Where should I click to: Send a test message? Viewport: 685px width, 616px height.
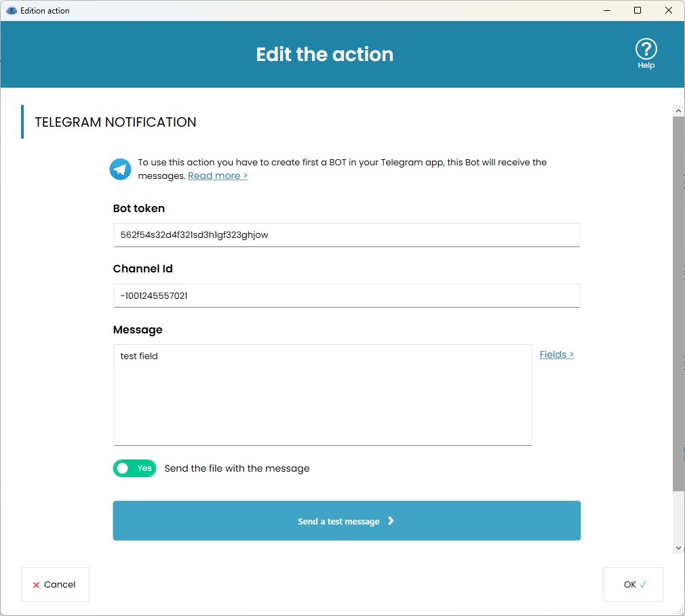click(347, 520)
